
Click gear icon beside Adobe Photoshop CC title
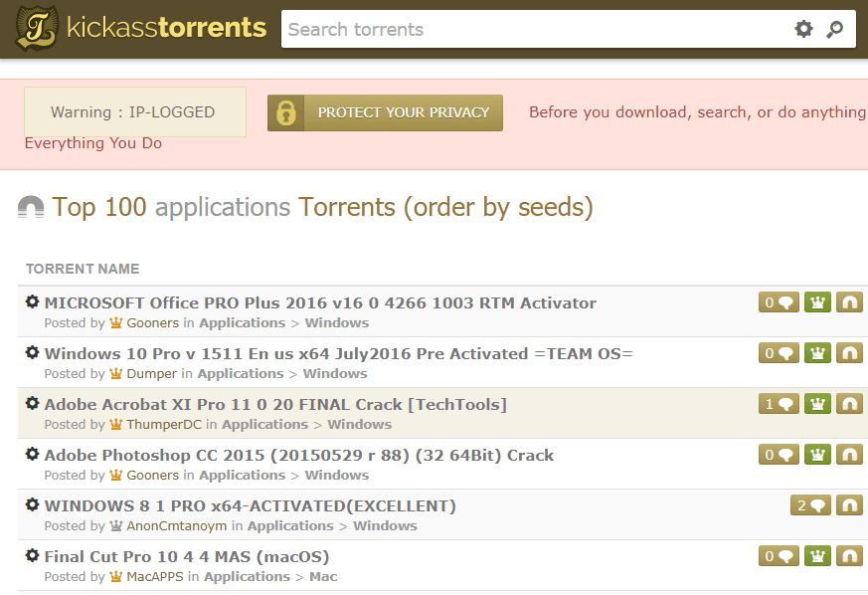tap(32, 455)
